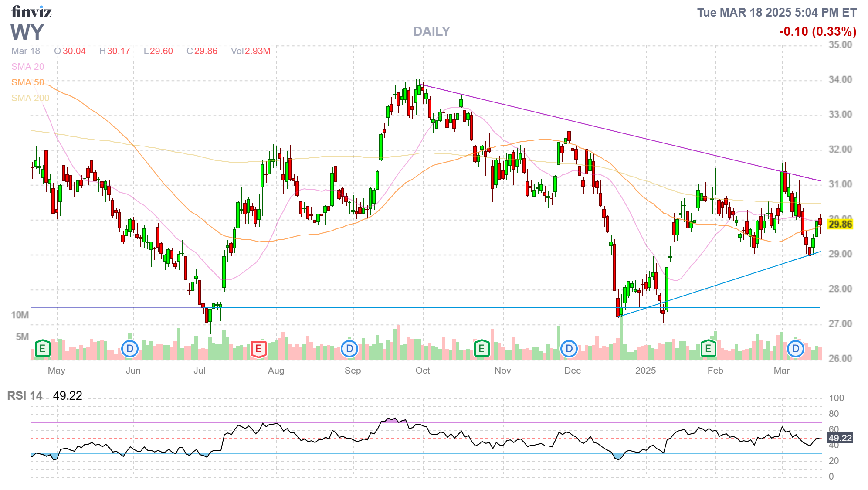Click the dividend marker near Mar
This screenshot has height=490, width=868.
pos(796,349)
